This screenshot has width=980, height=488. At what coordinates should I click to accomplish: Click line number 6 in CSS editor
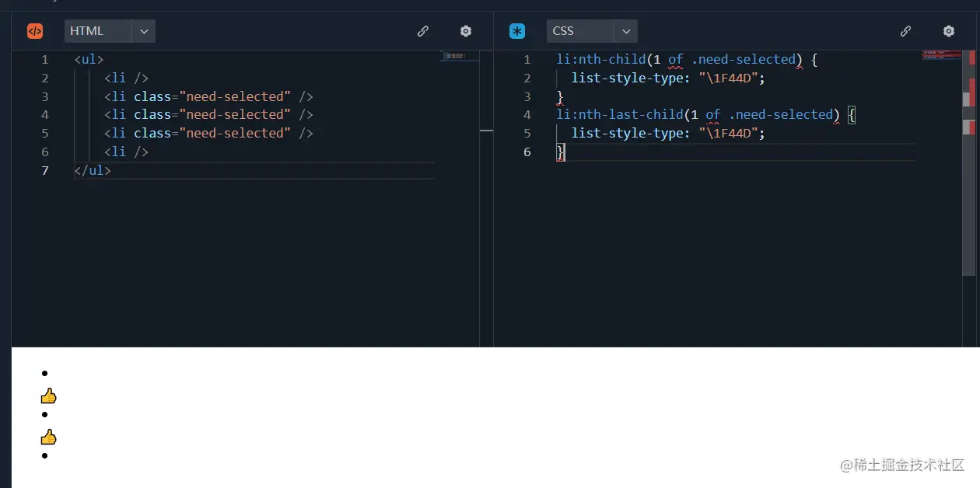(527, 152)
